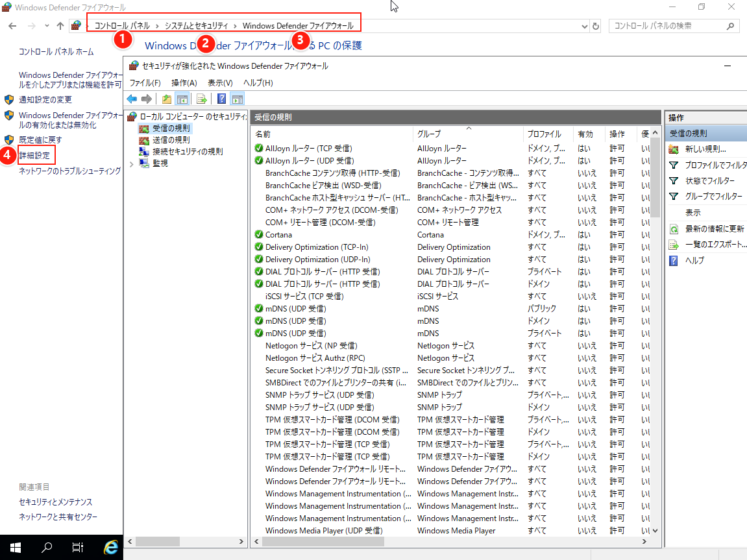
Task: Click the shield icon beside 既定値に戻す
Action: pyautogui.click(x=9, y=140)
